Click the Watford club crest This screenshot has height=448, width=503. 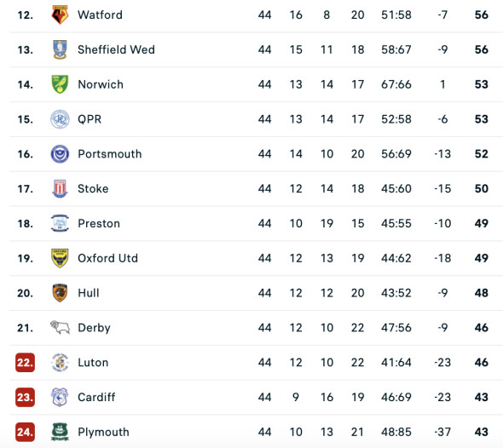[60, 14]
